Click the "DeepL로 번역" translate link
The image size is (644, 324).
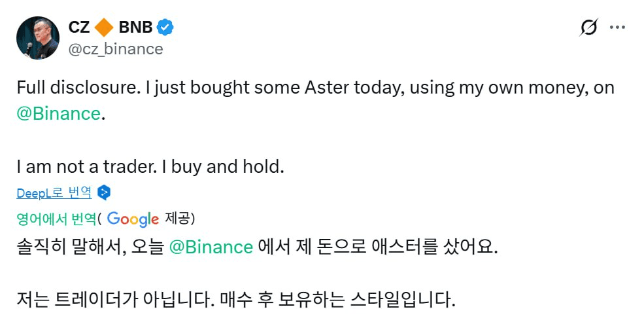tap(54, 192)
